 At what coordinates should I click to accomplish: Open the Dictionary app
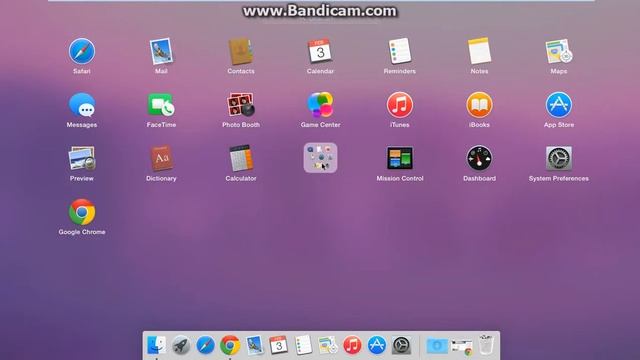point(161,158)
